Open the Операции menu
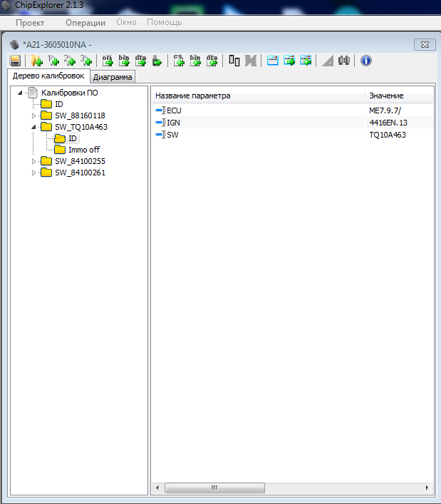 coord(85,22)
